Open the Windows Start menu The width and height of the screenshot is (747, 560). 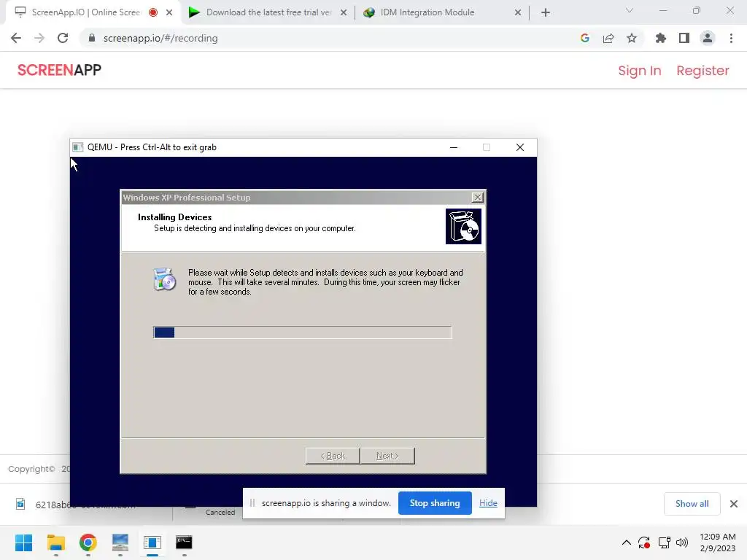(23, 542)
